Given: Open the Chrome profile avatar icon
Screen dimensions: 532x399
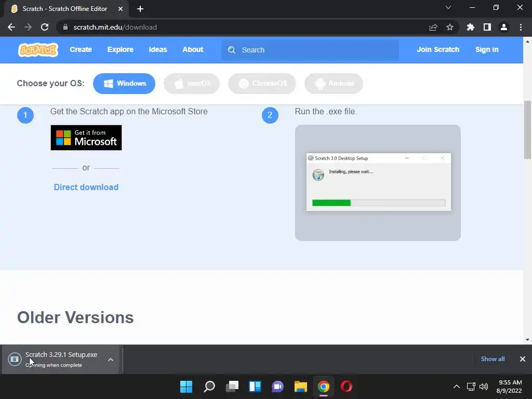Looking at the screenshot, I should (x=504, y=27).
